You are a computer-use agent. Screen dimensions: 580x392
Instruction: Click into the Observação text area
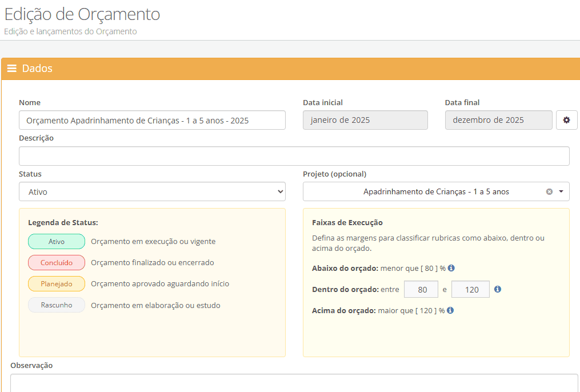pos(294,383)
